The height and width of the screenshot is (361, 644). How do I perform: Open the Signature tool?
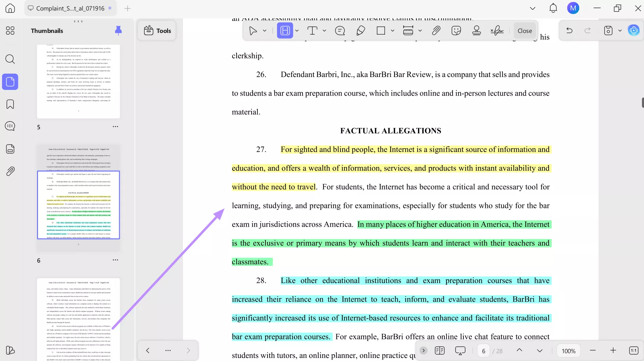(x=497, y=30)
